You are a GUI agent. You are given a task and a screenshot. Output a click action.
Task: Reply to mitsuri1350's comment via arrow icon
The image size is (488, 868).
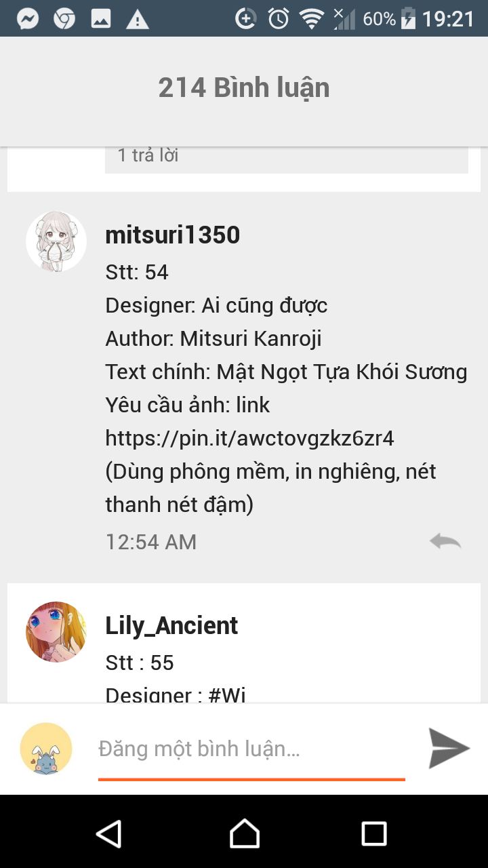445,541
